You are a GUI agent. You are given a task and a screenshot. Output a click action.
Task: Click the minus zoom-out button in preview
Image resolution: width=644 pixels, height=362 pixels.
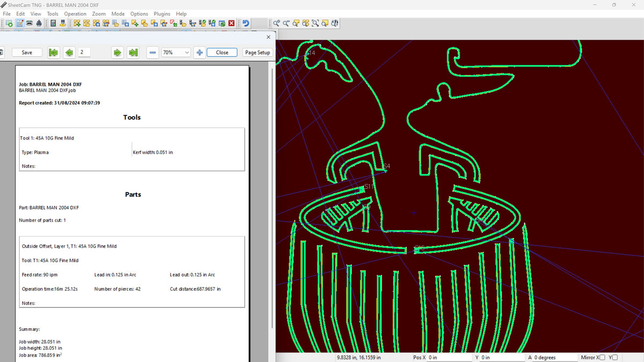(153, 52)
